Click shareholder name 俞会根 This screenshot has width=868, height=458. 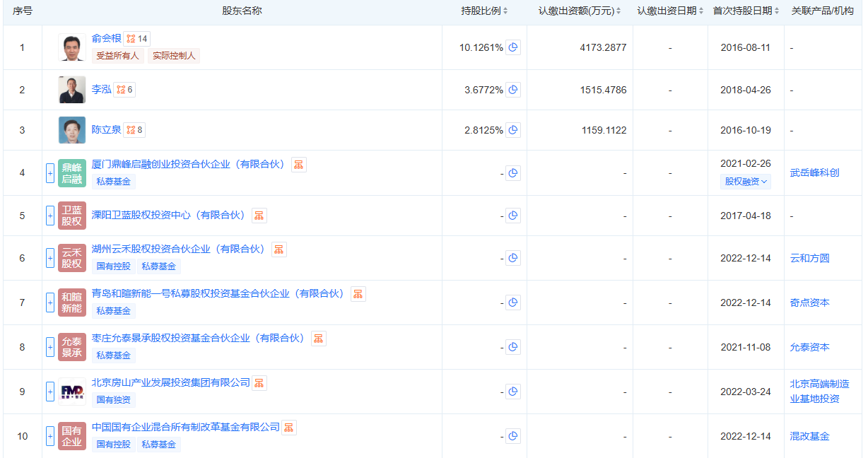click(x=107, y=40)
